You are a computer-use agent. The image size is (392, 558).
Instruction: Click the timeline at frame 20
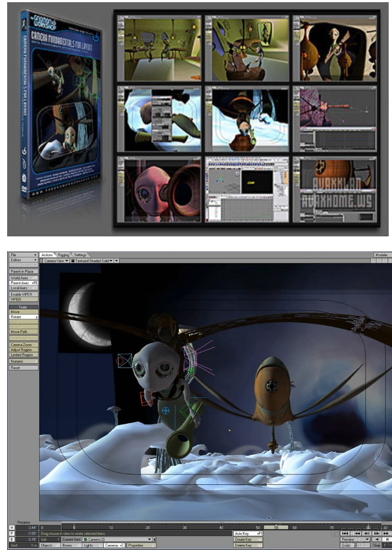pos(147,527)
